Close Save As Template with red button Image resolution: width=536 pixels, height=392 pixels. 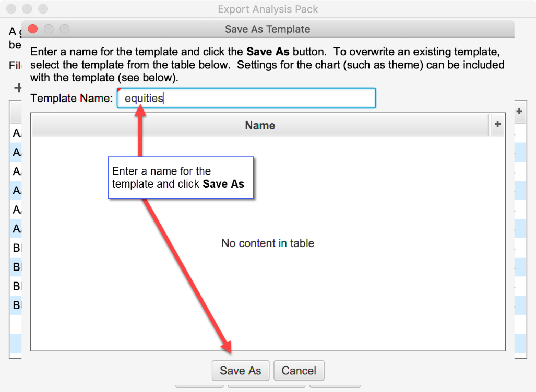[x=33, y=29]
